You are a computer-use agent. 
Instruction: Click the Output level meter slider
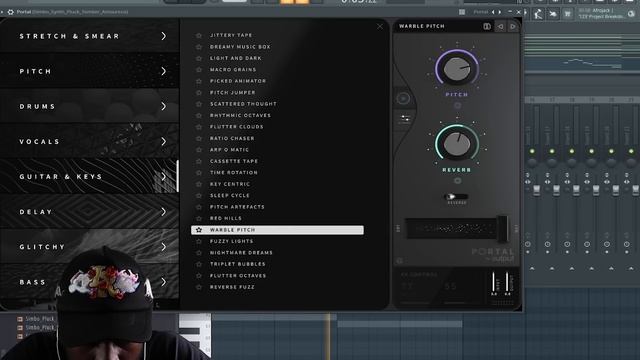[x=507, y=282]
